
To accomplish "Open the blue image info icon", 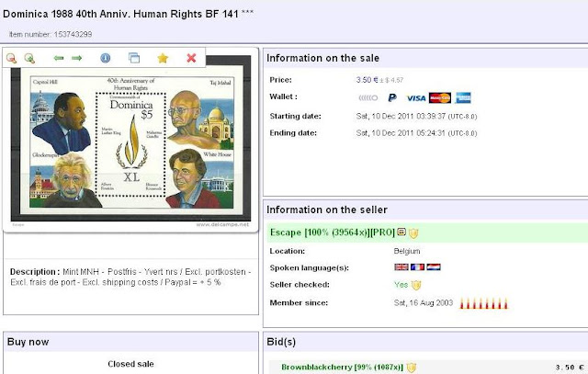I will click(106, 58).
